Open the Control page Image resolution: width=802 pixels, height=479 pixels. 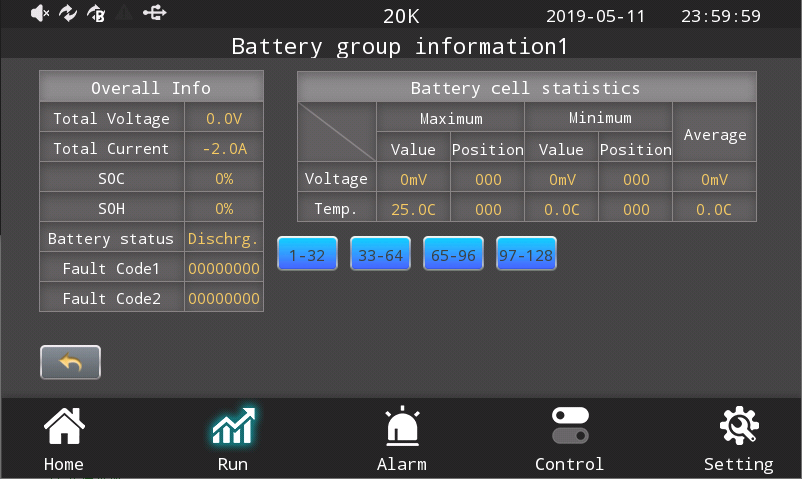(570, 439)
